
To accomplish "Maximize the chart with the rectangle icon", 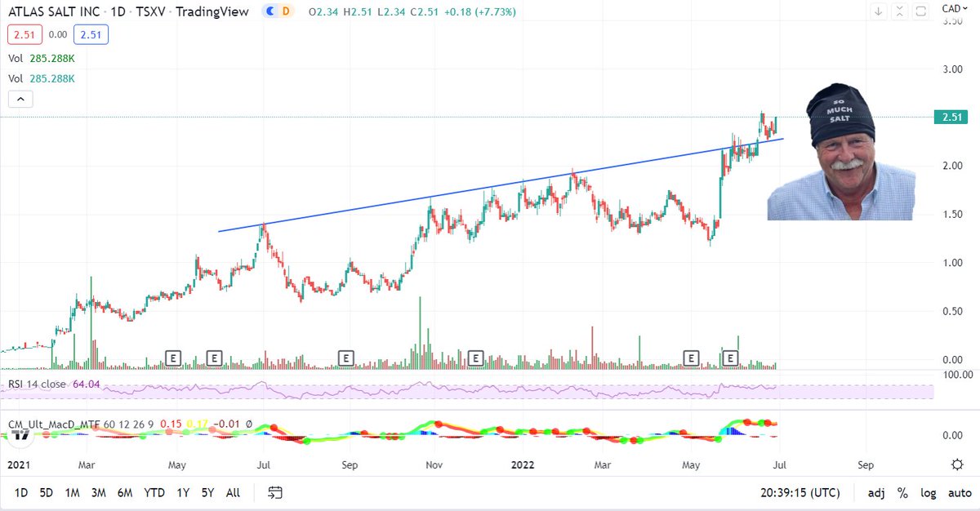I will click(920, 11).
